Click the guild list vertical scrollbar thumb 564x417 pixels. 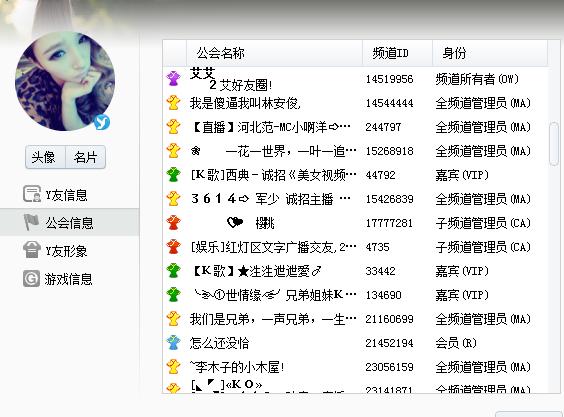click(x=554, y=144)
